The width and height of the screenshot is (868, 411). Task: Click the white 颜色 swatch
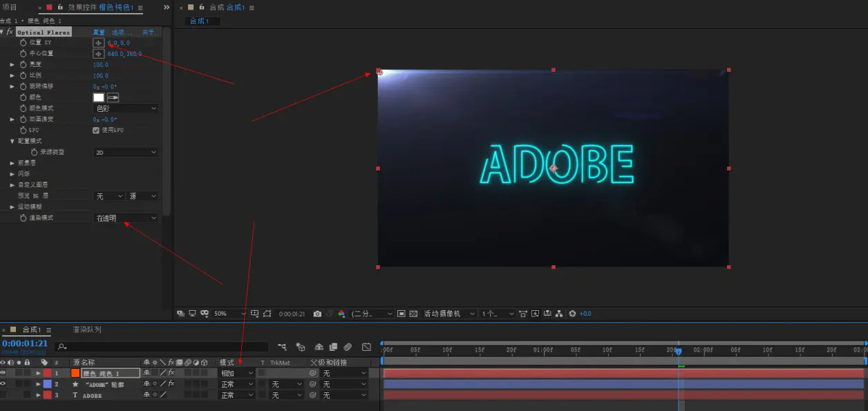(99, 97)
